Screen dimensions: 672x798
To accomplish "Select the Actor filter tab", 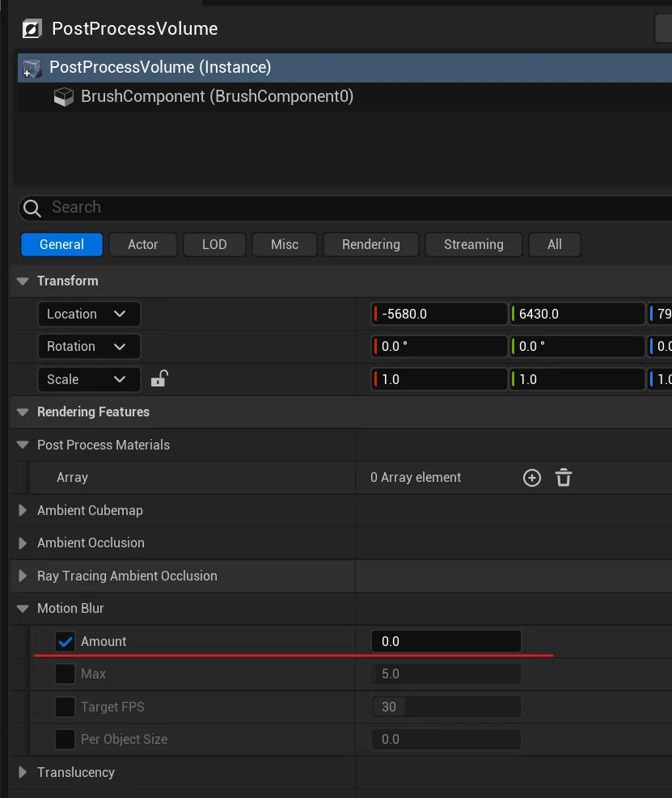I will click(142, 244).
